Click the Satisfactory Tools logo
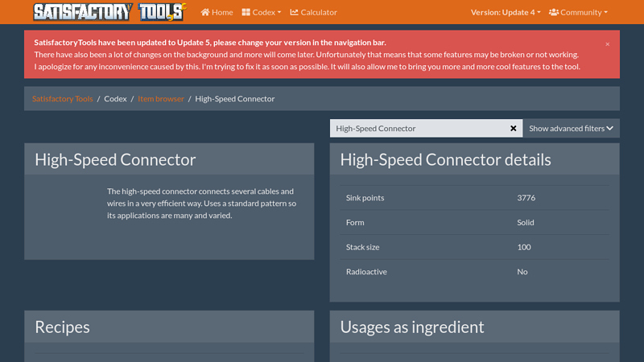This screenshot has width=644, height=362. pos(109,12)
